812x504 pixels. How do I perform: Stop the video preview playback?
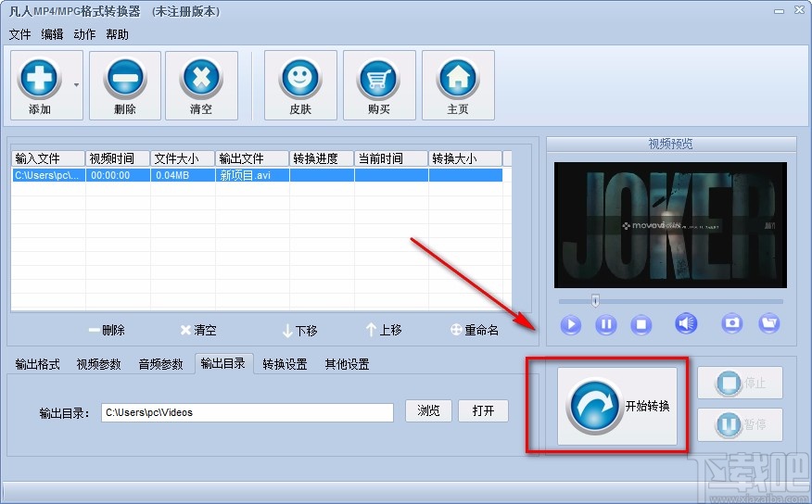click(x=641, y=324)
